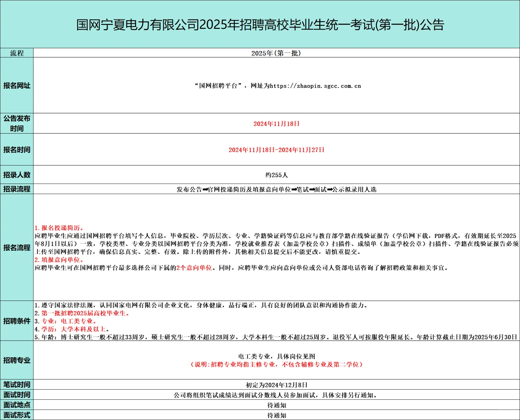Viewport: 520px width, 420px height.
Task: Click the 报名网址 row label
Action: pyautogui.click(x=17, y=86)
